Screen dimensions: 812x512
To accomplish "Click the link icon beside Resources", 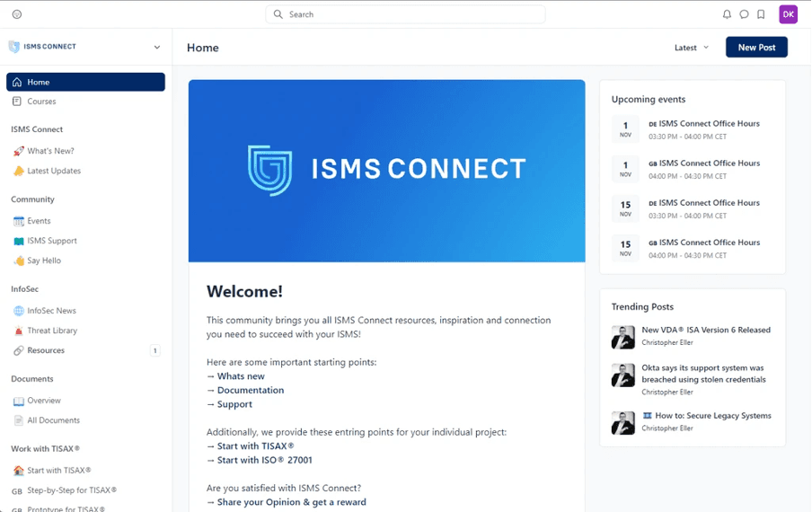I will (x=19, y=350).
